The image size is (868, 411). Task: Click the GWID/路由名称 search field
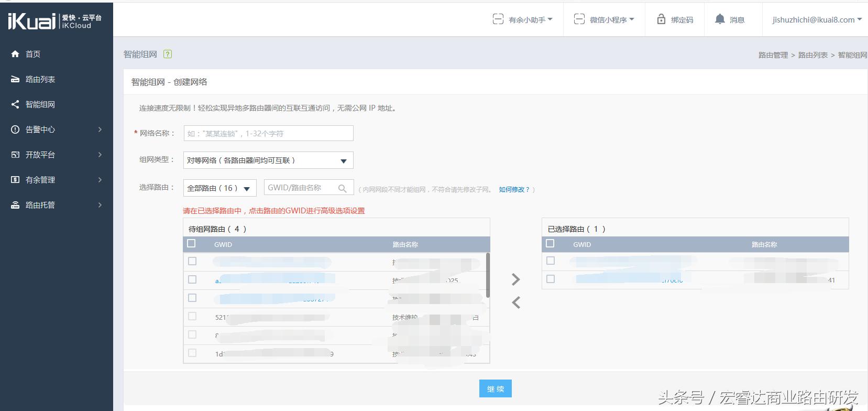point(309,188)
